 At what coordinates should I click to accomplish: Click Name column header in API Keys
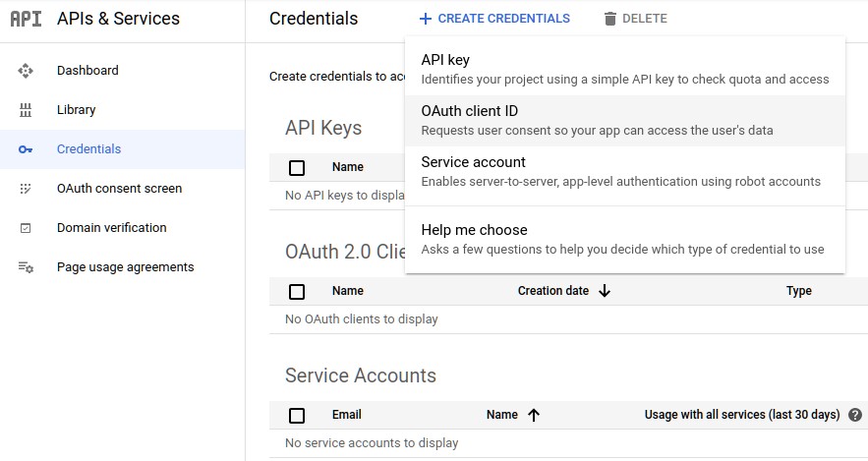pyautogui.click(x=348, y=166)
